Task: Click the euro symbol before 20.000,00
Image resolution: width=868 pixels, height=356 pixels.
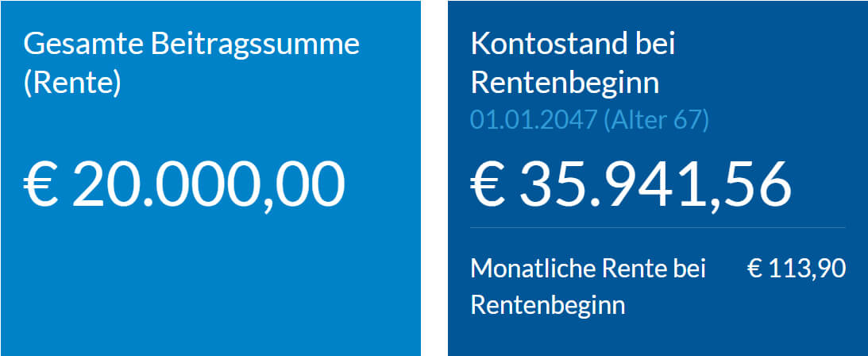Action: (x=41, y=184)
